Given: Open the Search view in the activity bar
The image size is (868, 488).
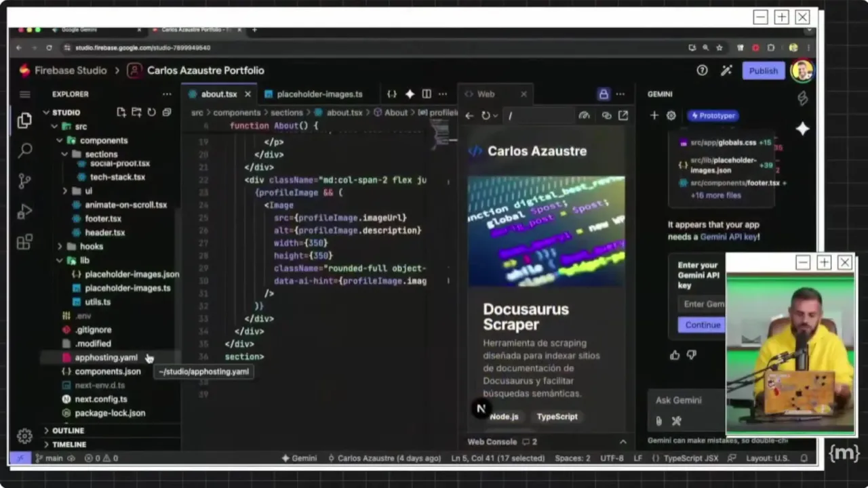Looking at the screenshot, I should (x=24, y=150).
